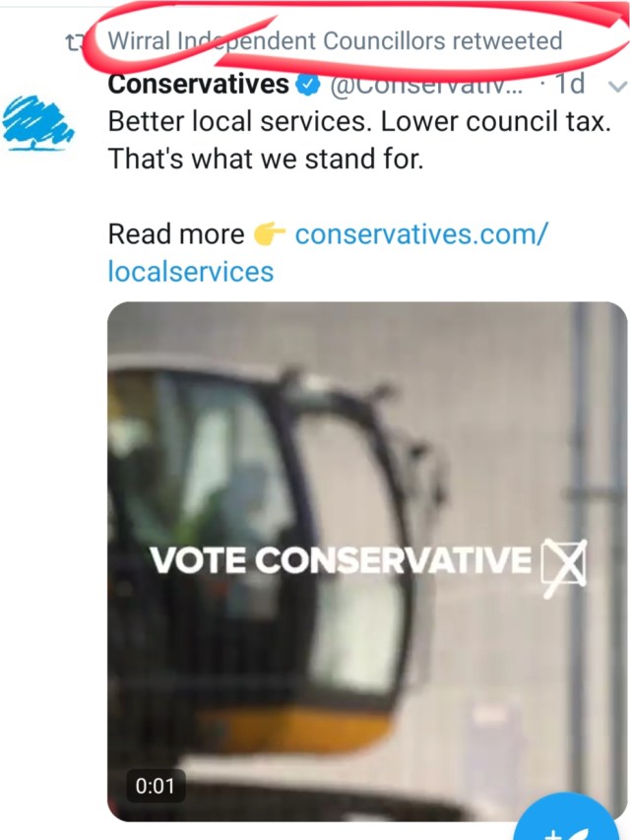Open Wirral Independent Councillors retweeted label
The image size is (630, 840).
335,41
